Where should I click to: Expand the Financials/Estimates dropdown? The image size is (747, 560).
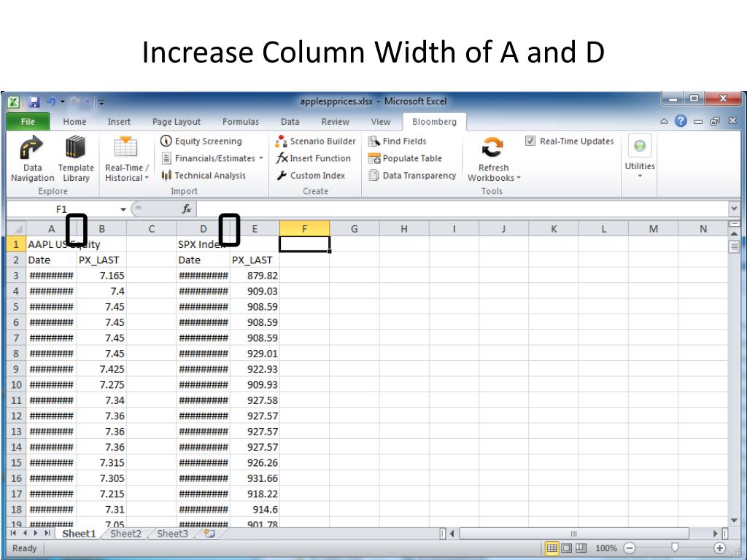click(261, 158)
